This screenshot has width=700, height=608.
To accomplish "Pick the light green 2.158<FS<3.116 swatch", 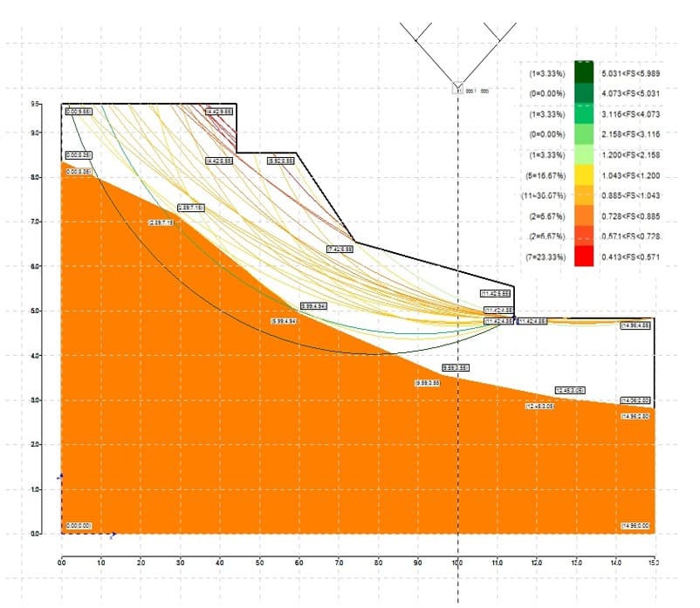I will (x=584, y=134).
